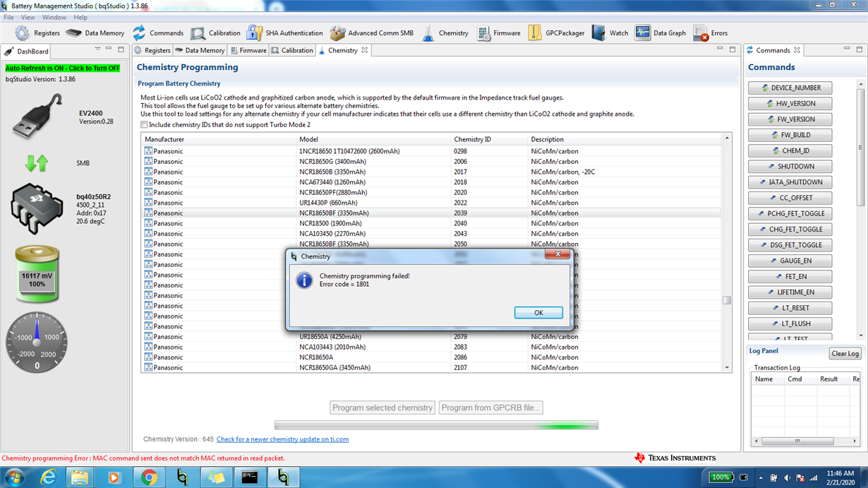Open Chemistry from the main toolbar
Image resolution: width=868 pixels, height=488 pixels.
tap(445, 33)
